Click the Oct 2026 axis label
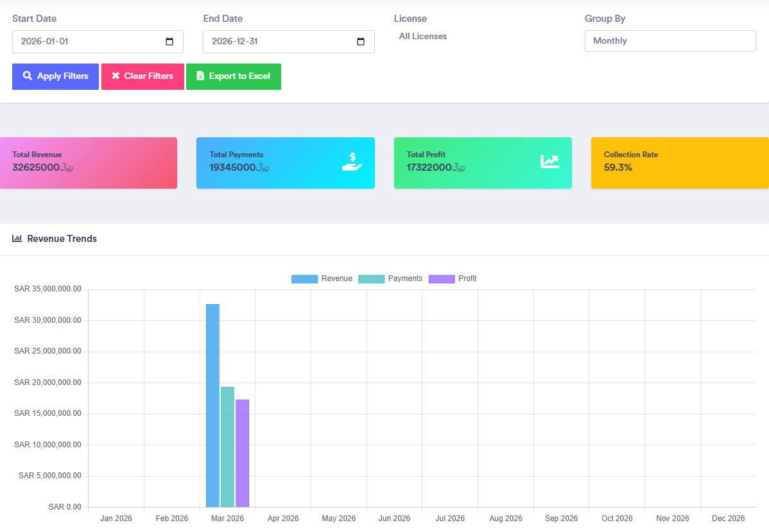Screen dimensions: 769x532 coord(617,519)
